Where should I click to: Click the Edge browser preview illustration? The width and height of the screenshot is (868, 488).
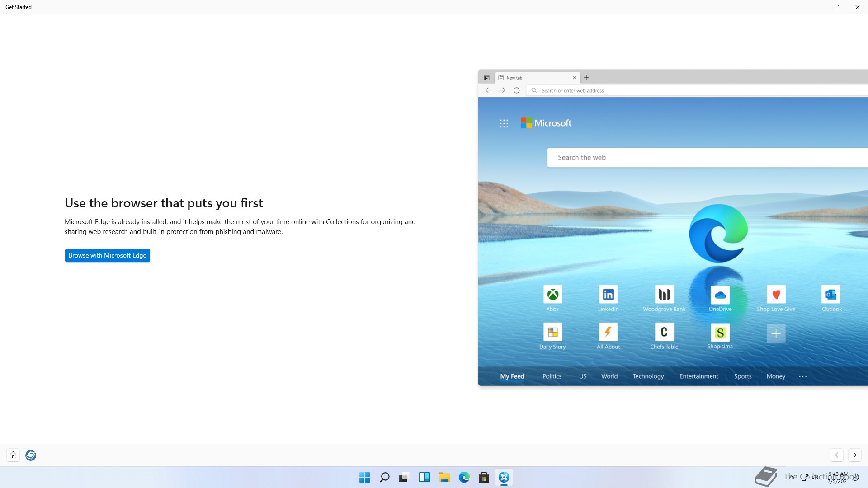pyautogui.click(x=673, y=227)
